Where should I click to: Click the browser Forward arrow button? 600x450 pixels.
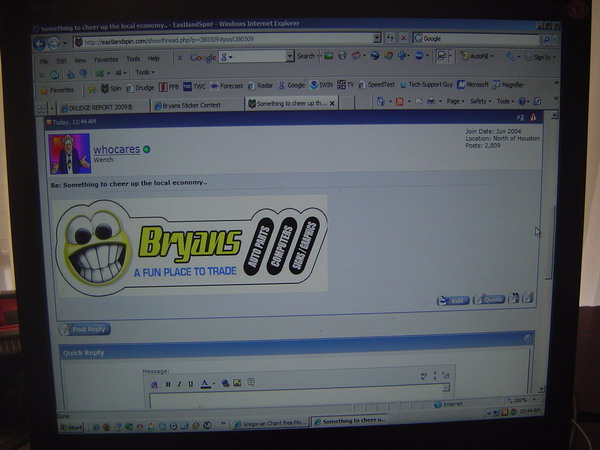pos(54,43)
